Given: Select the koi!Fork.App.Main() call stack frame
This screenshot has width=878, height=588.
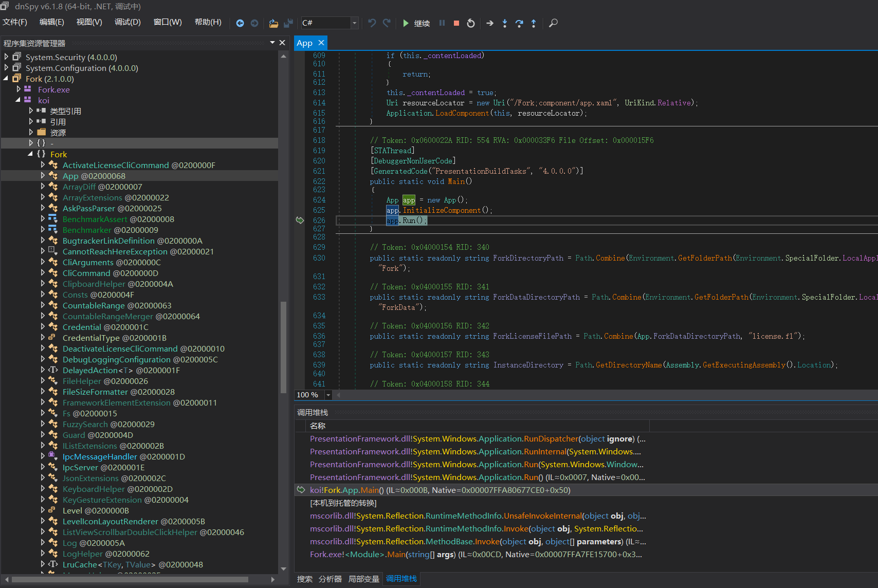Looking at the screenshot, I should click(x=440, y=490).
